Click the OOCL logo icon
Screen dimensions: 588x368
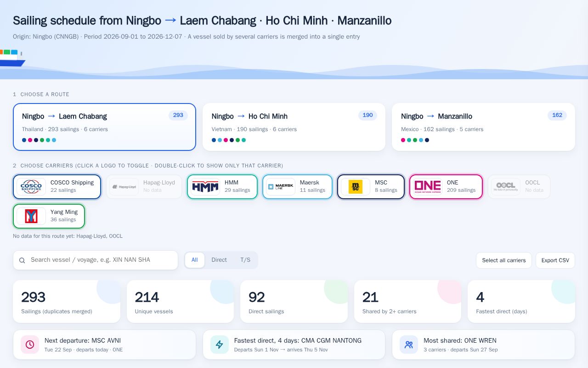[506, 187]
